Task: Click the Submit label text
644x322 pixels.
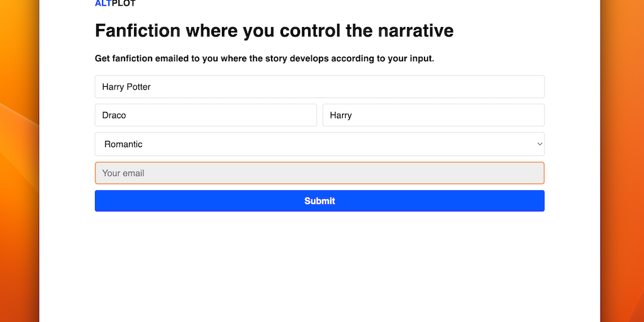Action: [319, 201]
